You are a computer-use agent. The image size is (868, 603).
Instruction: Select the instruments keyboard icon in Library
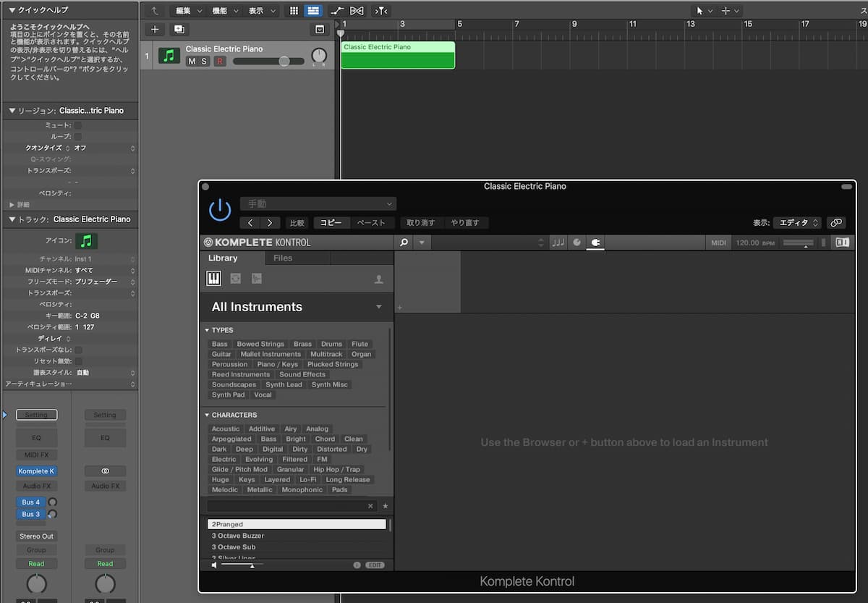click(x=214, y=279)
